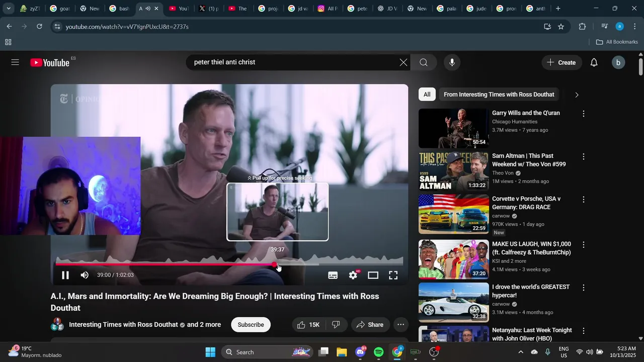Open the media control button in the toolbar
The width and height of the screenshot is (644, 362).
[605, 26]
